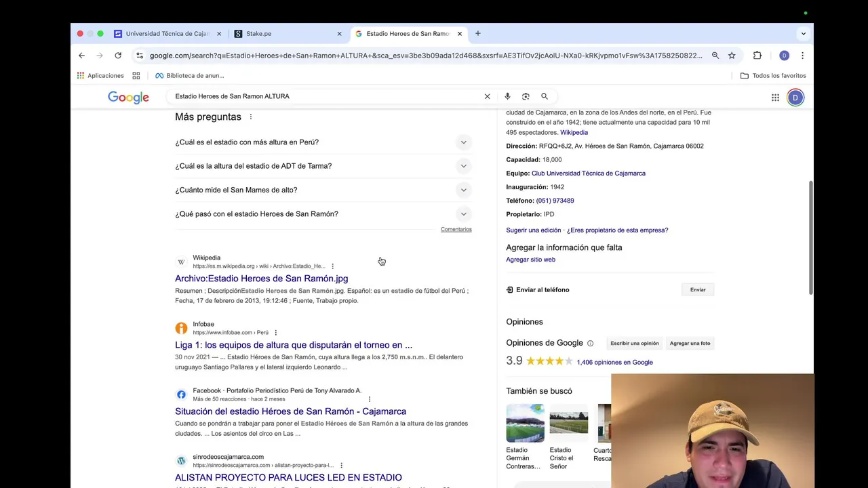Screen dimensions: 868x488
Task: Open the Google account avatar
Action: pos(795,98)
